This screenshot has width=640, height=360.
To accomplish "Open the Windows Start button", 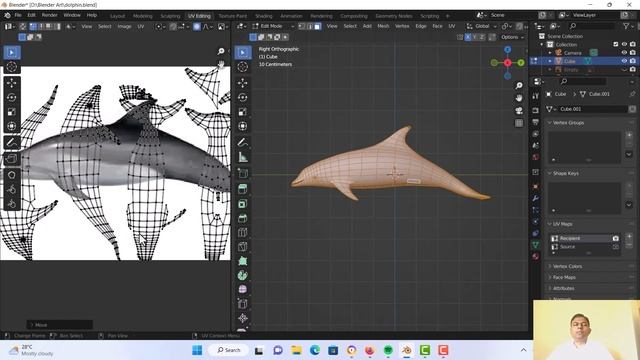I will pyautogui.click(x=197, y=350).
